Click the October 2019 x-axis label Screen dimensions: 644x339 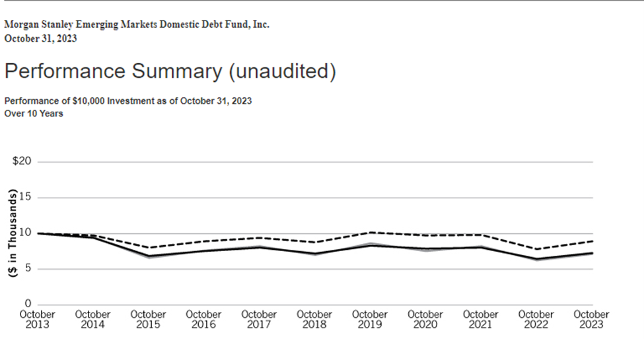coord(370,319)
